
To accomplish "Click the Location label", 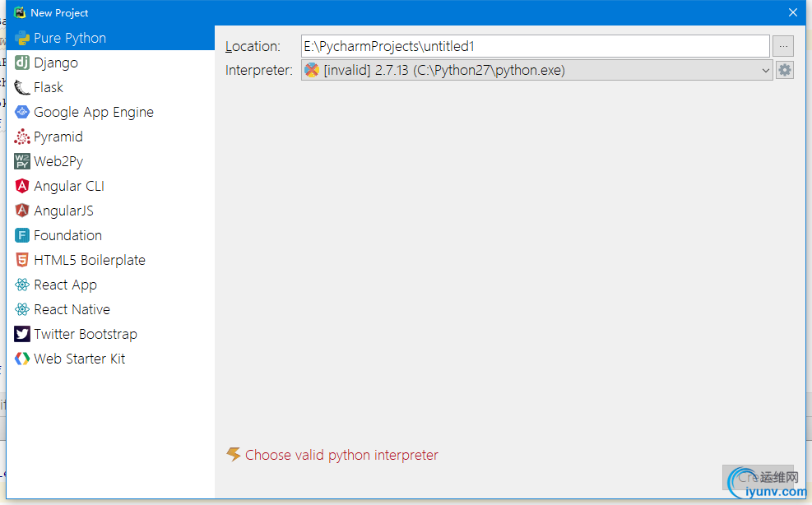I will point(253,46).
